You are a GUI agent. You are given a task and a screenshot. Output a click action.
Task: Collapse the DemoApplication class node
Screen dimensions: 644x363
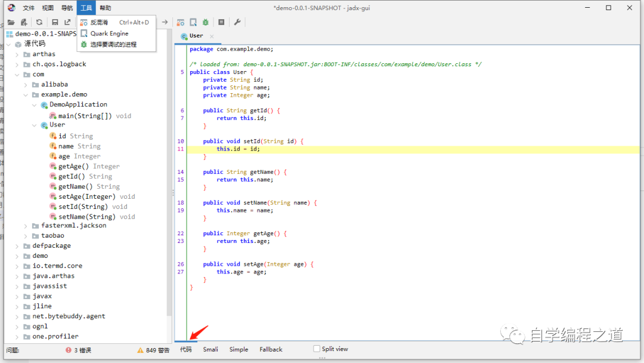34,105
